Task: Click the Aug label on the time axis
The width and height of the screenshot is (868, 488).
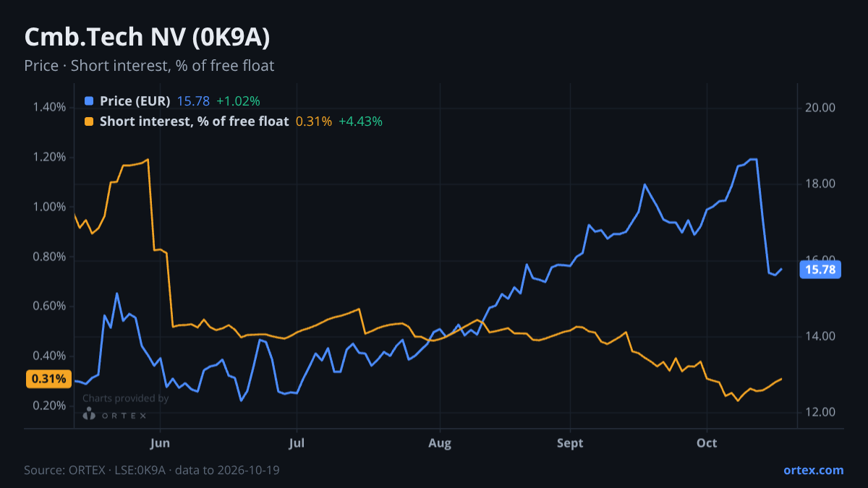Action: coord(439,442)
